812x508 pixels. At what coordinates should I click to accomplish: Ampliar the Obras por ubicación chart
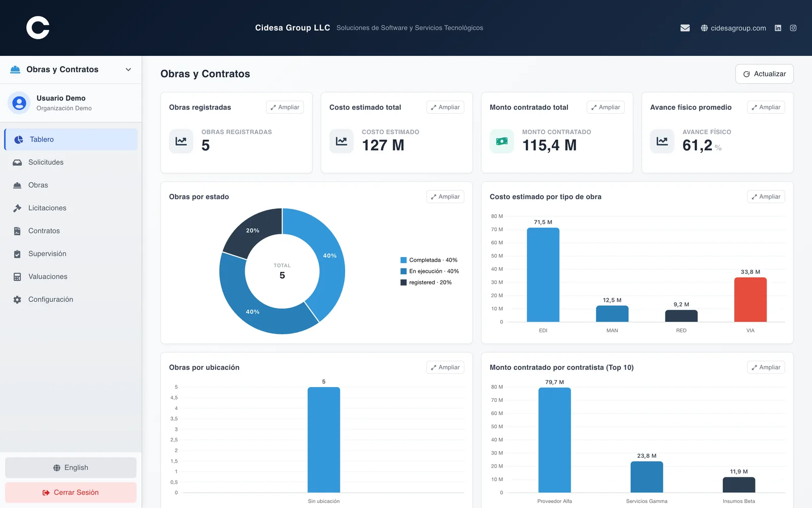point(445,367)
